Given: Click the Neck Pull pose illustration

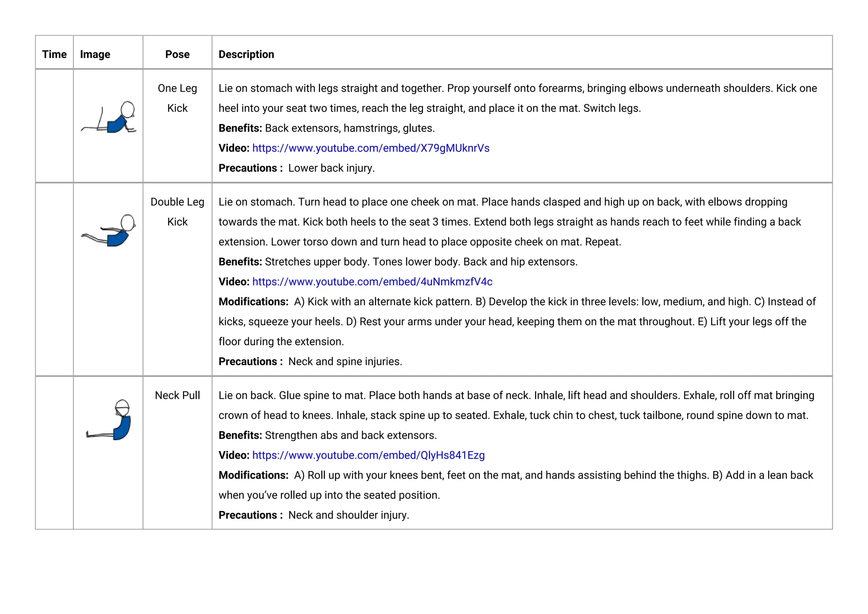Looking at the screenshot, I should coord(109,420).
